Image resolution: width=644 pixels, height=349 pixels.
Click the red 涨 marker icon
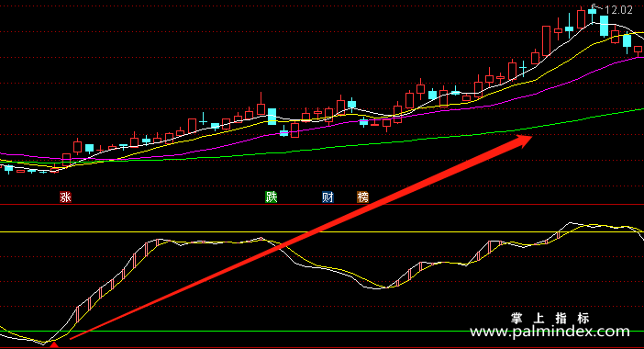pos(66,197)
